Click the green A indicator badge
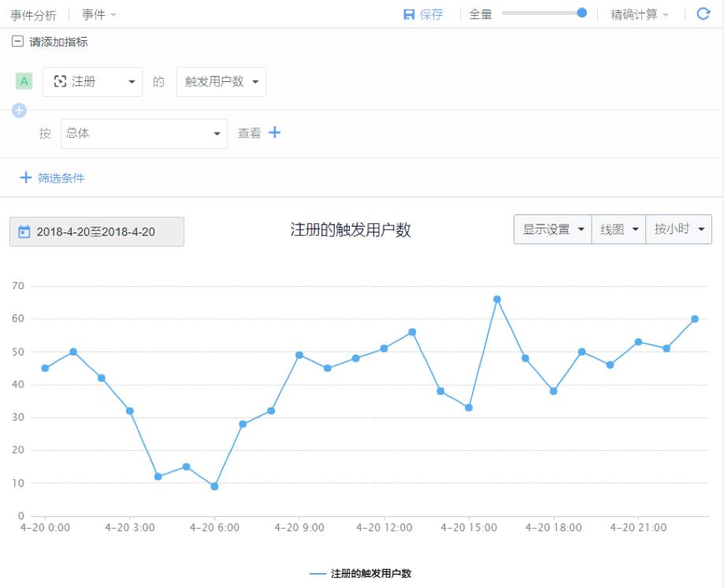Viewport: 724px width, 588px height. (x=24, y=81)
